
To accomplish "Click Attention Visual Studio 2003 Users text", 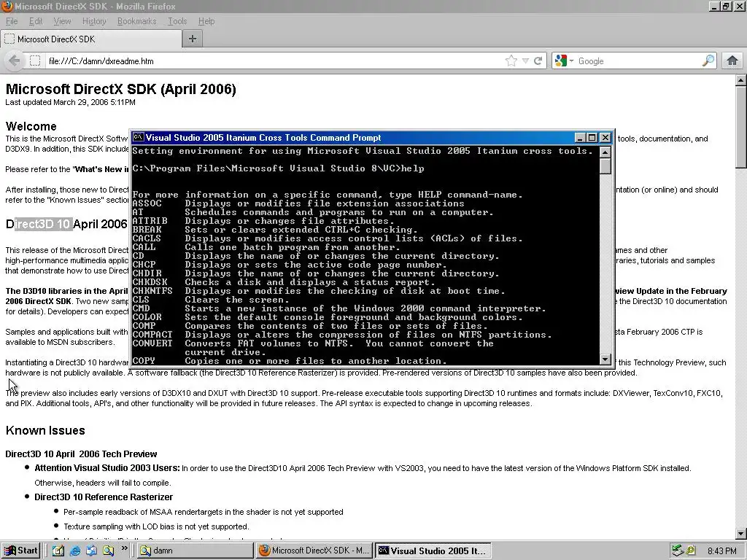I will point(107,468).
